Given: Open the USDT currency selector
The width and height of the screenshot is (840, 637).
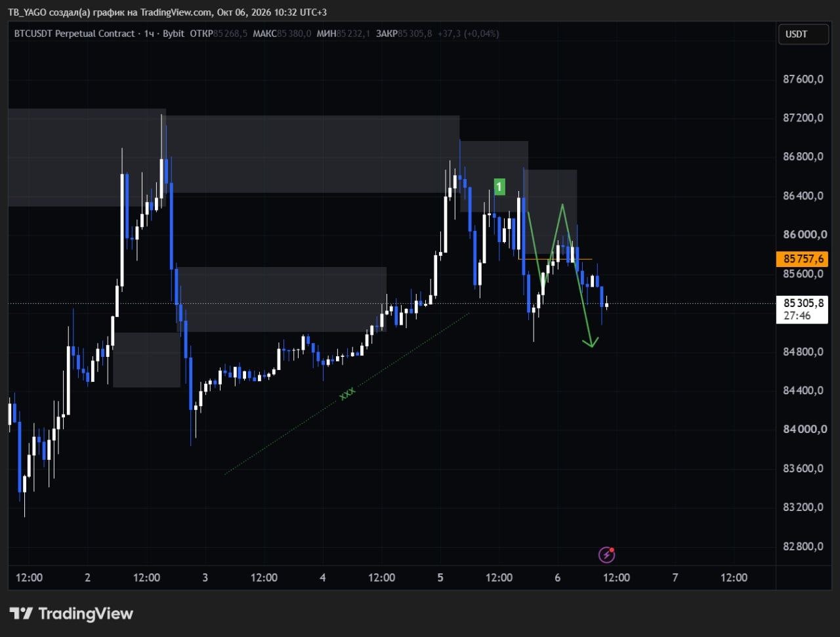Looking at the screenshot, I should (803, 34).
